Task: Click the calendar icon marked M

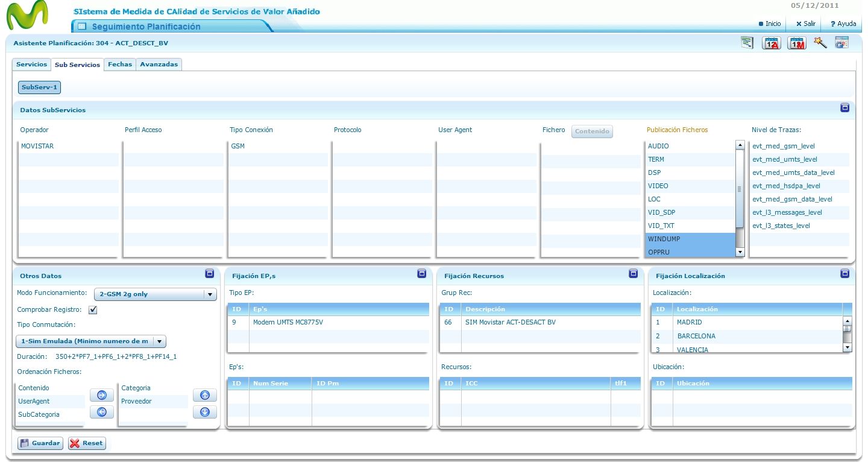Action: [x=797, y=43]
